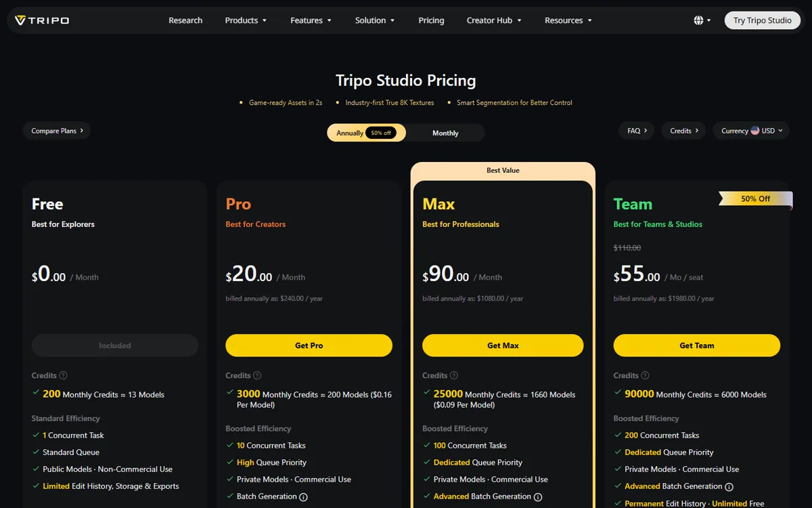The width and height of the screenshot is (812, 508).
Task: Click info icon next to Free Credits
Action: (64, 375)
